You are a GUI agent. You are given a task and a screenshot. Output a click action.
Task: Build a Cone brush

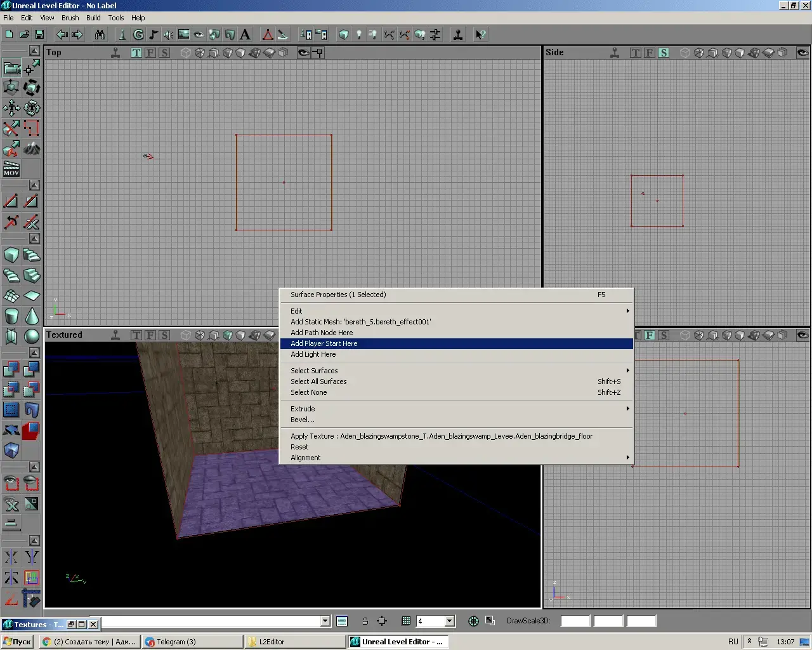coord(31,316)
